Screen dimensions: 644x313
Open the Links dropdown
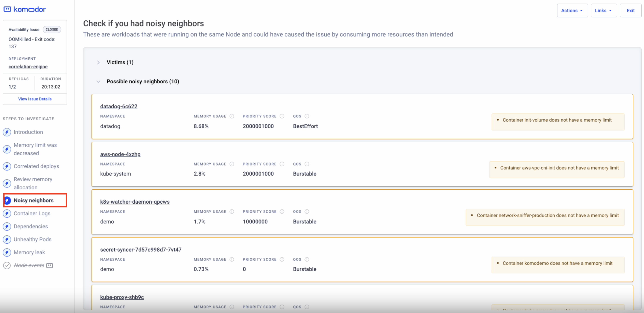[x=604, y=11]
